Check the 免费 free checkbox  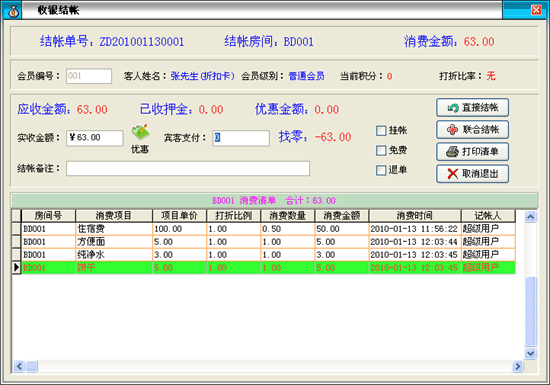click(381, 151)
